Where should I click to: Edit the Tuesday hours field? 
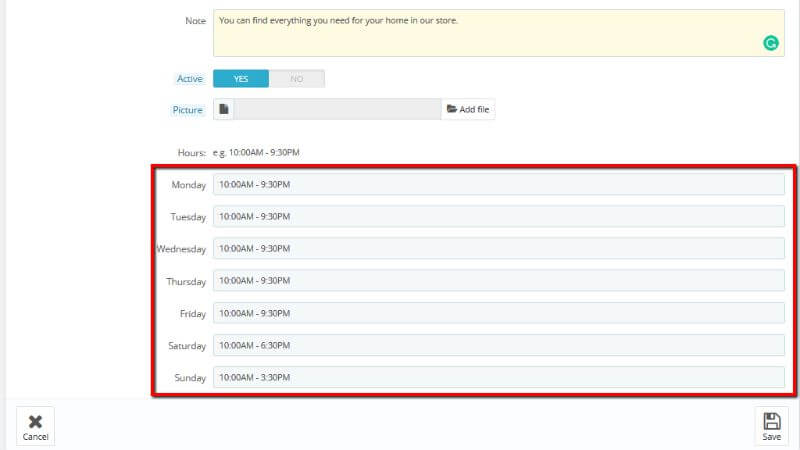[x=498, y=216]
